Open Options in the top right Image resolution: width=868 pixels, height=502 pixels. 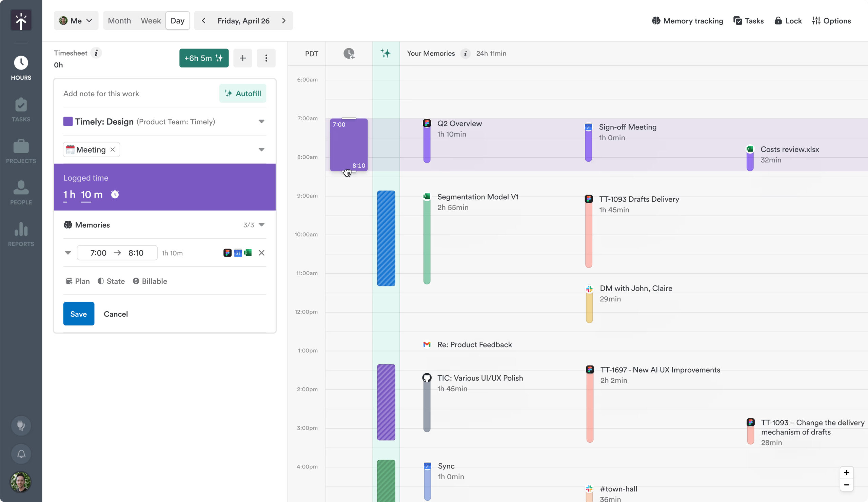816,21
